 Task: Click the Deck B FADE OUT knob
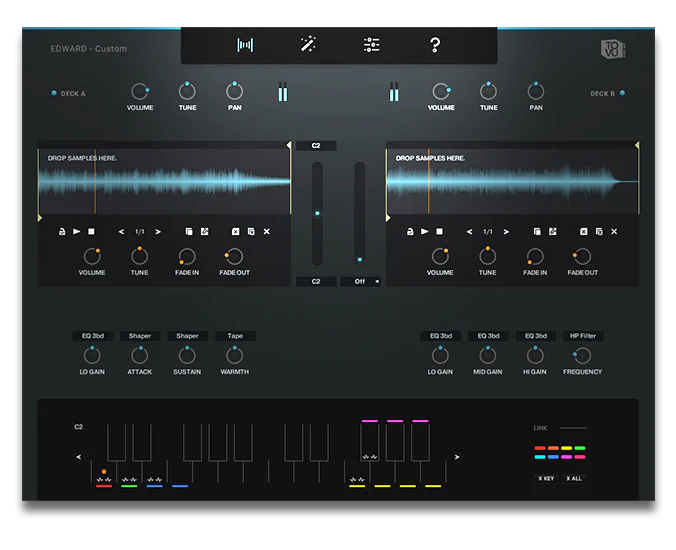pos(582,256)
